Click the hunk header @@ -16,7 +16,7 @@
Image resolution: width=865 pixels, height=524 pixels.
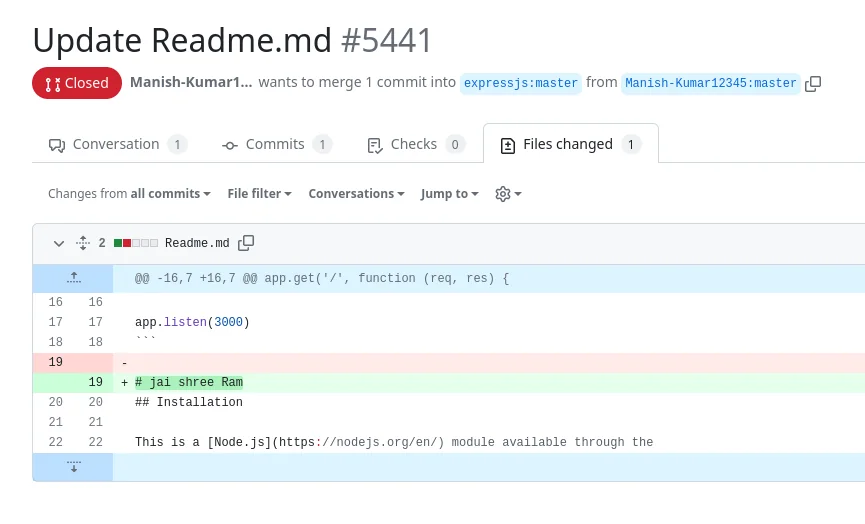pyautogui.click(x=322, y=279)
